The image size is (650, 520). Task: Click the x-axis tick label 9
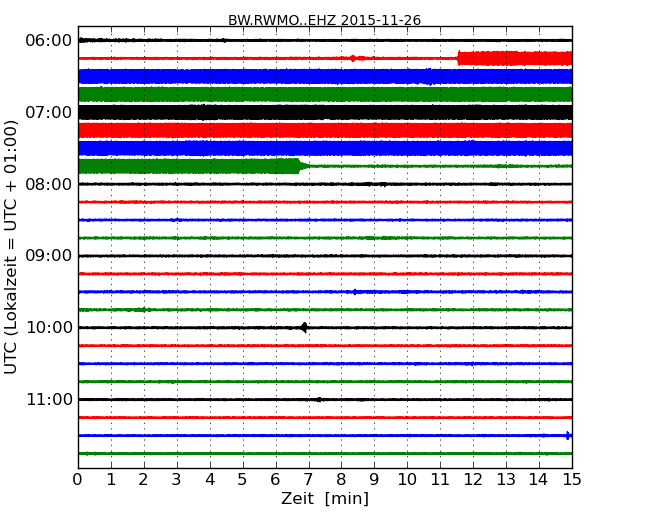374,480
